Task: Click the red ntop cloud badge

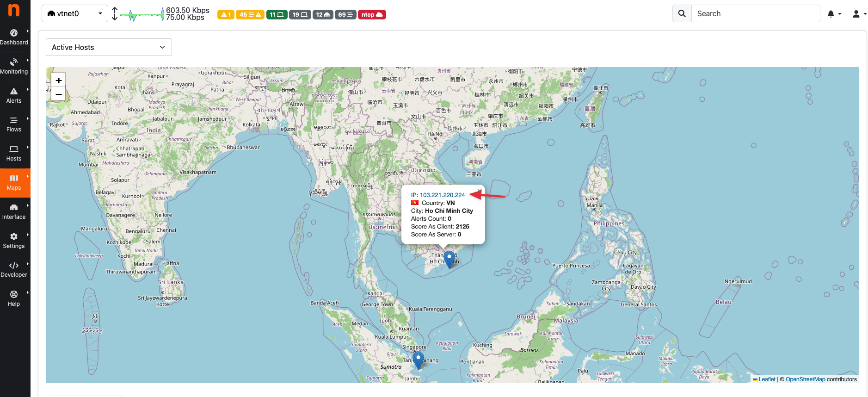Action: tap(372, 15)
